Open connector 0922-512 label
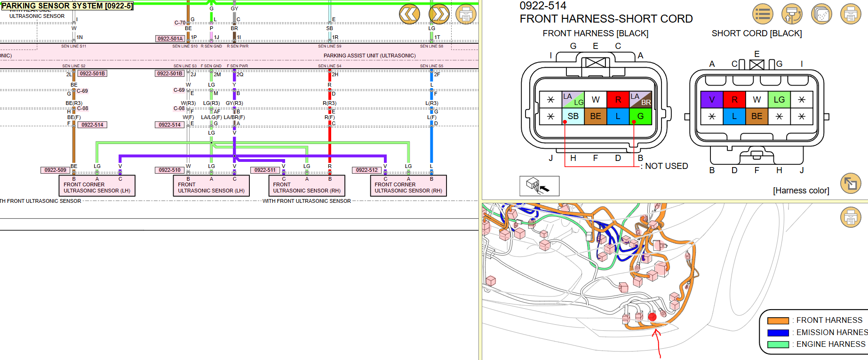 tap(366, 170)
